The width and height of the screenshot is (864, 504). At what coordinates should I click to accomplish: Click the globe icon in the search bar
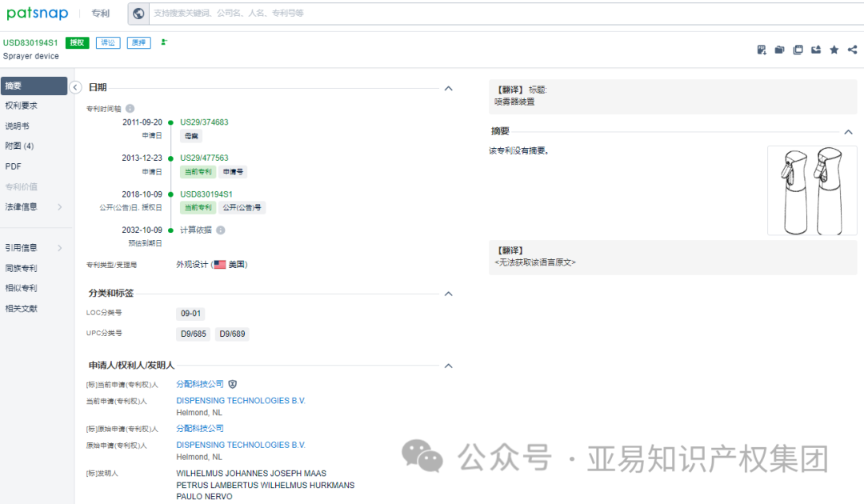point(136,13)
